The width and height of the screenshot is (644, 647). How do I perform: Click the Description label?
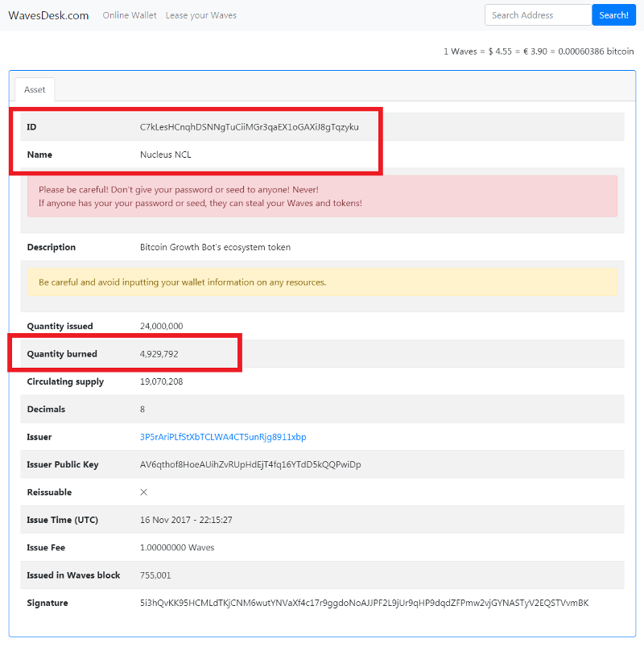[52, 247]
